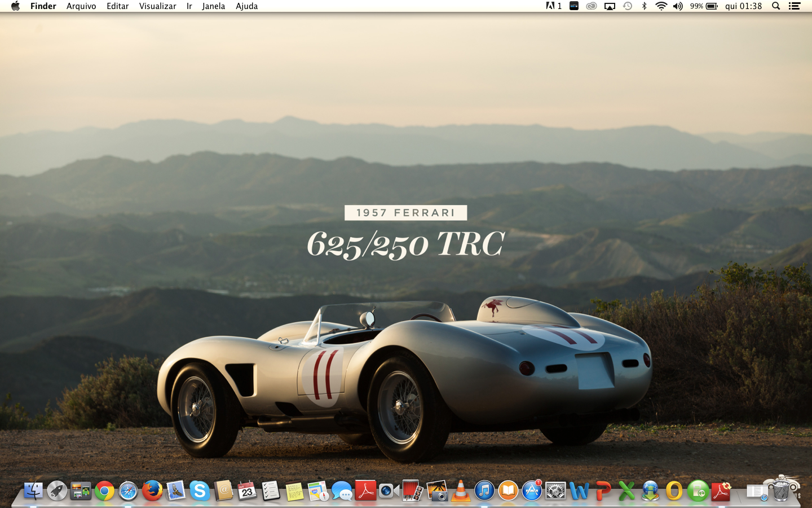
Task: Open Wi-Fi status menu
Action: click(661, 6)
